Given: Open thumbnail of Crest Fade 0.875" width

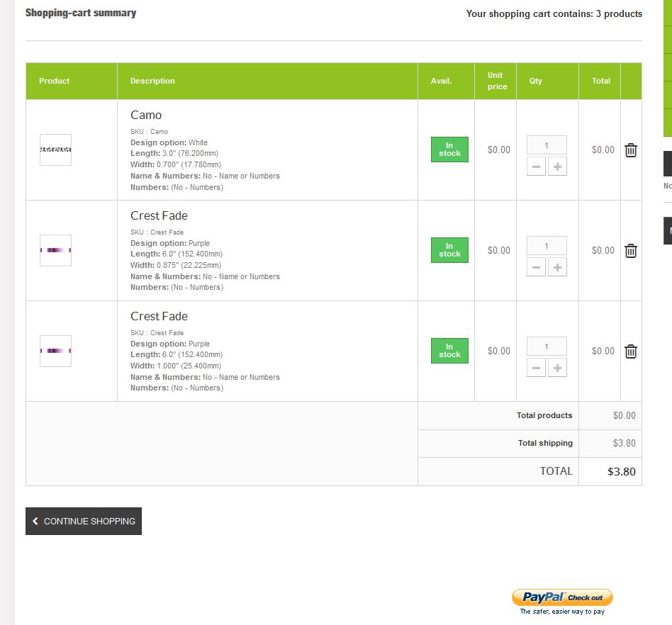Looking at the screenshot, I should tap(55, 251).
